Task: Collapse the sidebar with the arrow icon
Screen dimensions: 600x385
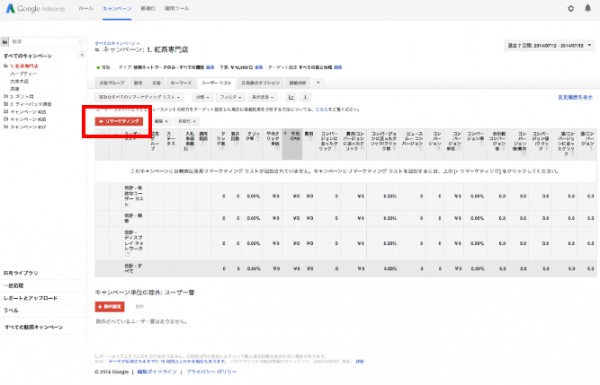Action: (x=82, y=55)
